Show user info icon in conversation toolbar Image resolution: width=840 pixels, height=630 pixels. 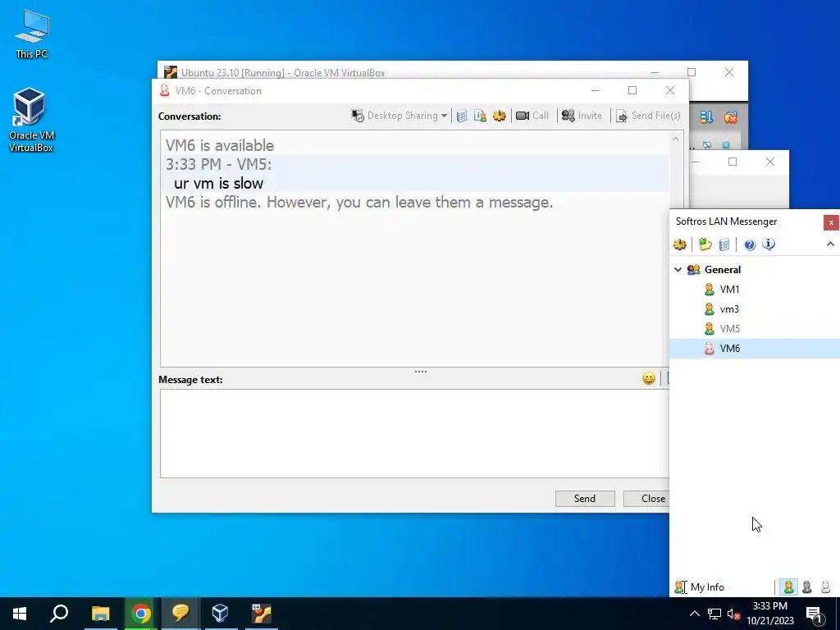(x=480, y=116)
